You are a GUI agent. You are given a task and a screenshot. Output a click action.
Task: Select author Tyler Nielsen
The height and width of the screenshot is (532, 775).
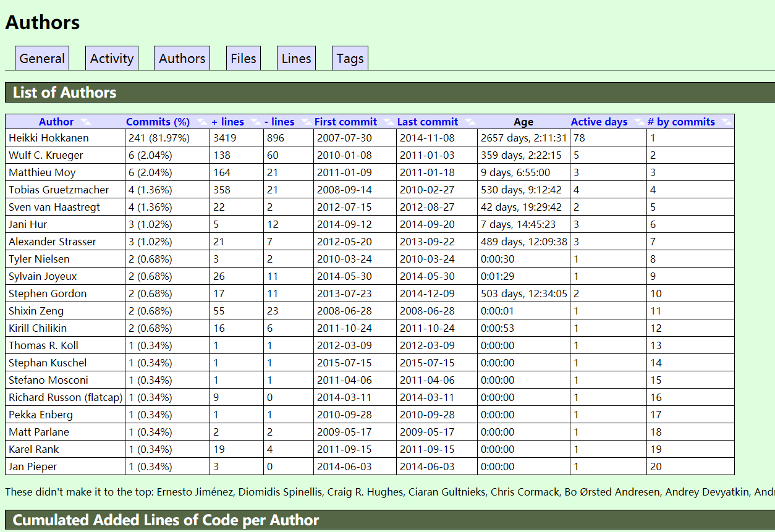coord(39,259)
